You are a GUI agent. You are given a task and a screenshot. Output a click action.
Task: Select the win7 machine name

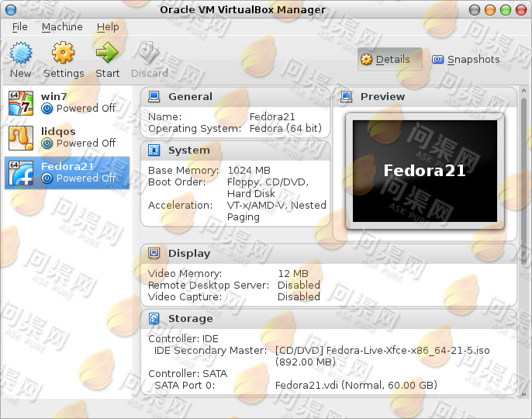tap(54, 96)
